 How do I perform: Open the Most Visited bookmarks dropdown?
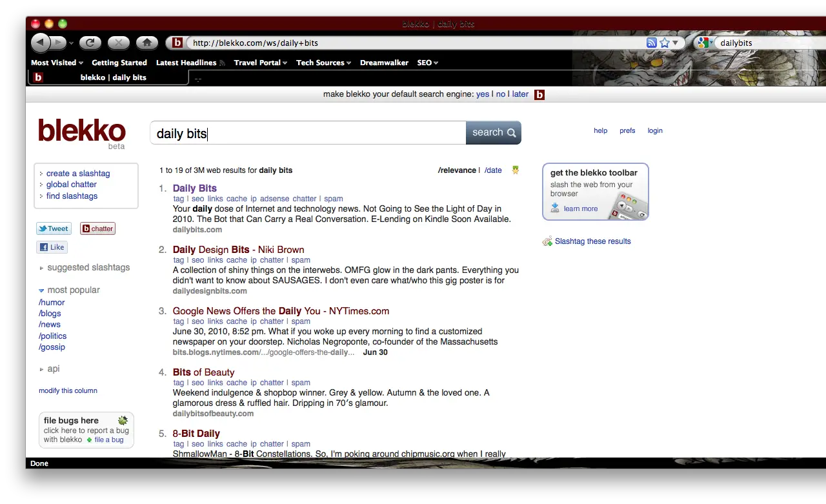tap(57, 63)
